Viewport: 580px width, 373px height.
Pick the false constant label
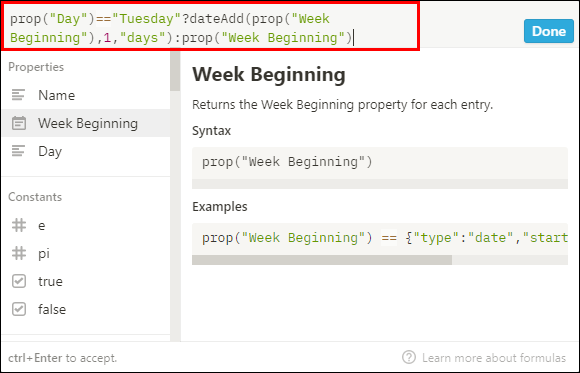pos(52,309)
